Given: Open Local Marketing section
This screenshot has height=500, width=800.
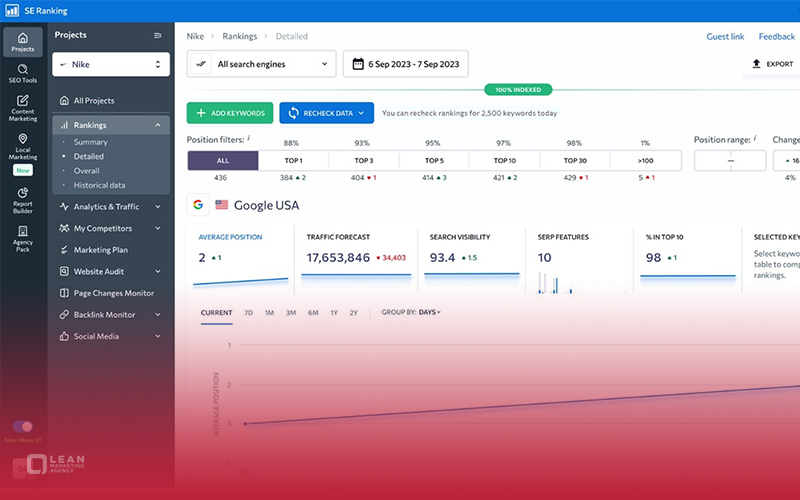Looking at the screenshot, I should pyautogui.click(x=22, y=147).
